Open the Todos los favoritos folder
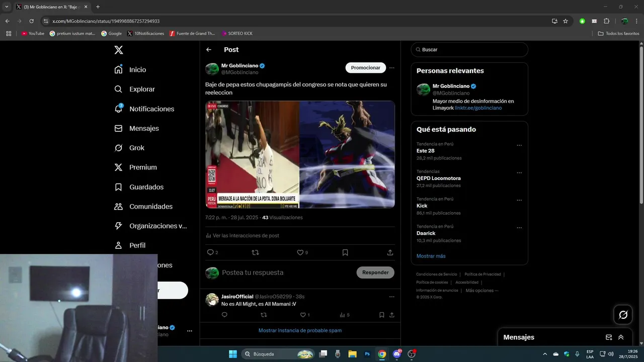 pos(618,34)
